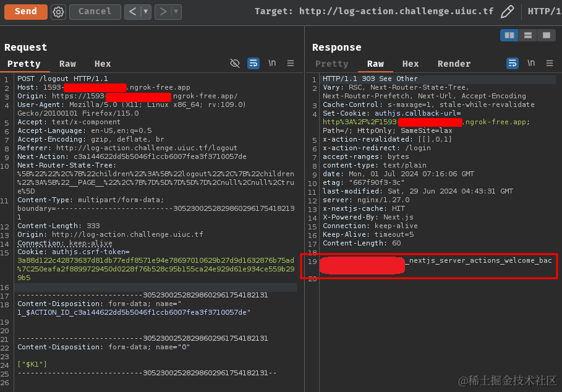
Task: Select the Response Pretty tab
Action: point(331,64)
